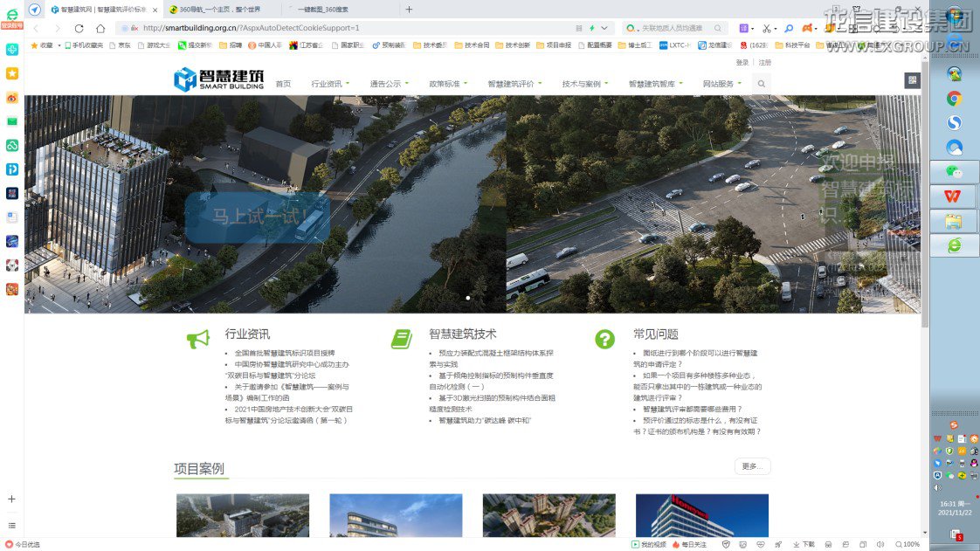This screenshot has width=980, height=551.
Task: Open the 下载 downloads icon in status bar
Action: 804,544
